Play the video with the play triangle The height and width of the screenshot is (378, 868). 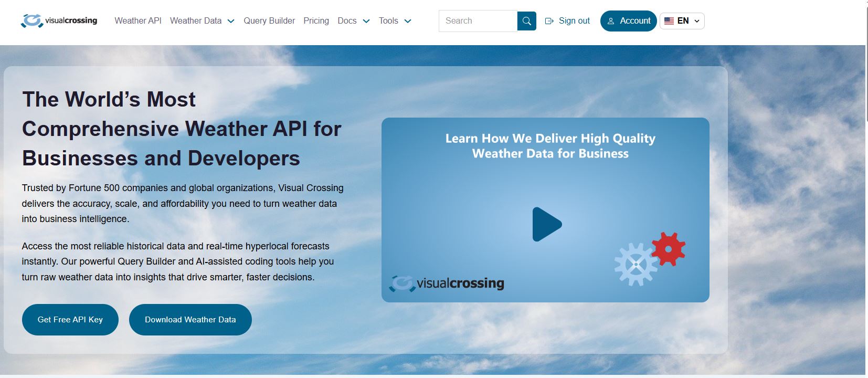546,224
